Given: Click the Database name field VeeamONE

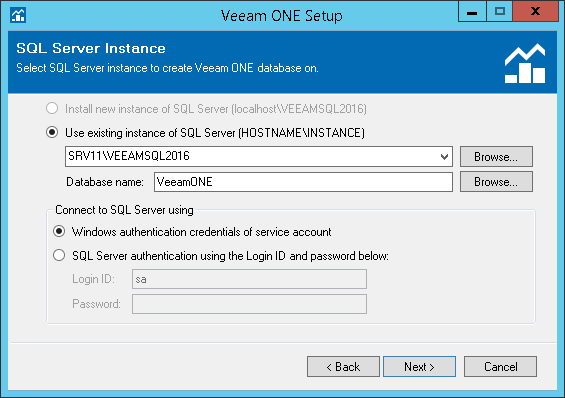Looking at the screenshot, I should (303, 182).
